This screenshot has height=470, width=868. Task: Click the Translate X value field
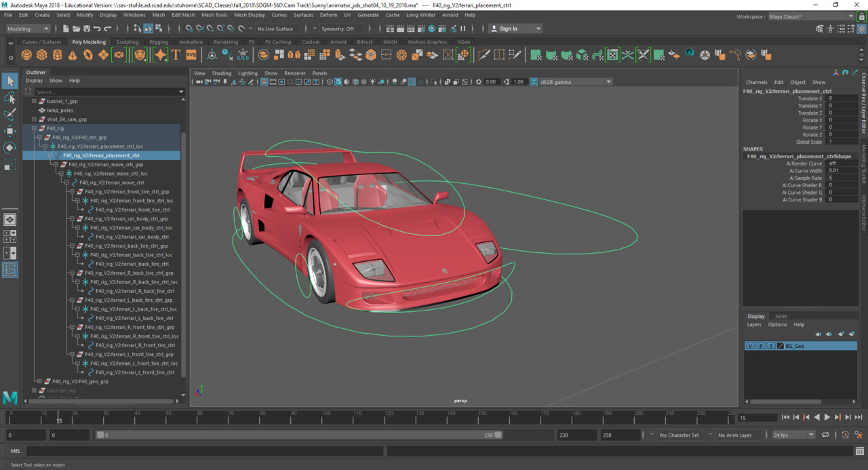coord(842,98)
